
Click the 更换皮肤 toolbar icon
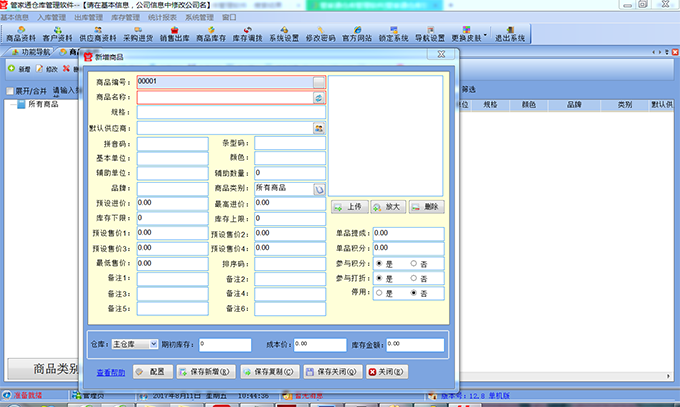pos(466,30)
